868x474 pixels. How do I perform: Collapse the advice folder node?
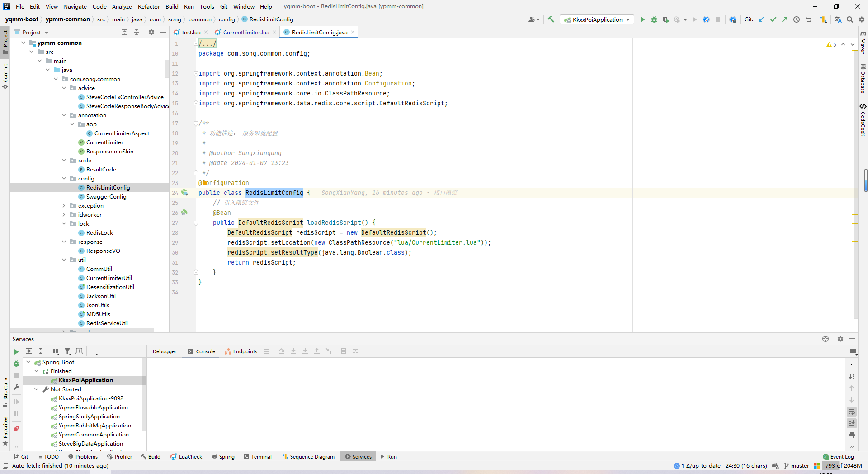pos(64,88)
